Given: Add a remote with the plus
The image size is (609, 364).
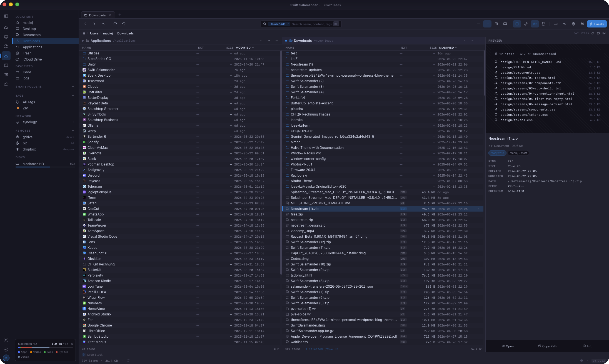Looking at the screenshot, I should [x=73, y=130].
